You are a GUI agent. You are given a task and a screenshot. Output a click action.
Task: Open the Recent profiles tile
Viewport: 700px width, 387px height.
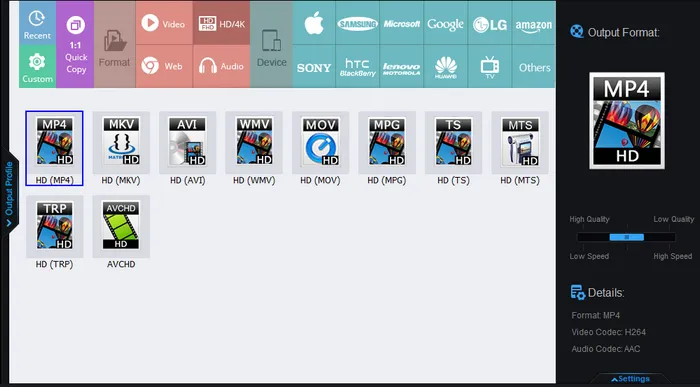click(x=38, y=23)
